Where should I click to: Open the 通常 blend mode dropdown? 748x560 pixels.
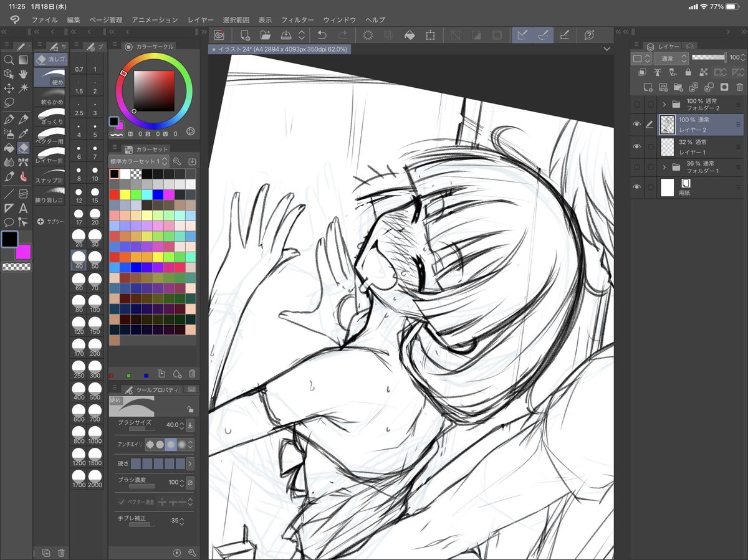point(671,58)
